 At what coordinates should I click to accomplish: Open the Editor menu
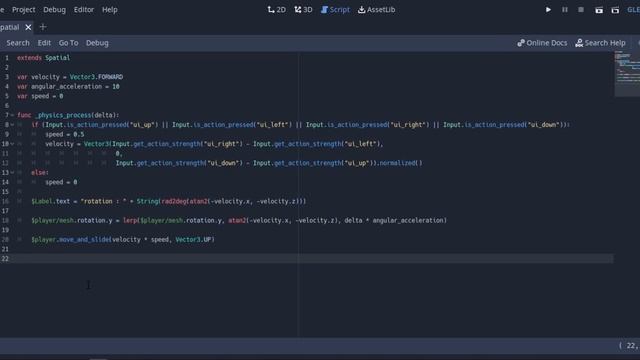(x=84, y=9)
